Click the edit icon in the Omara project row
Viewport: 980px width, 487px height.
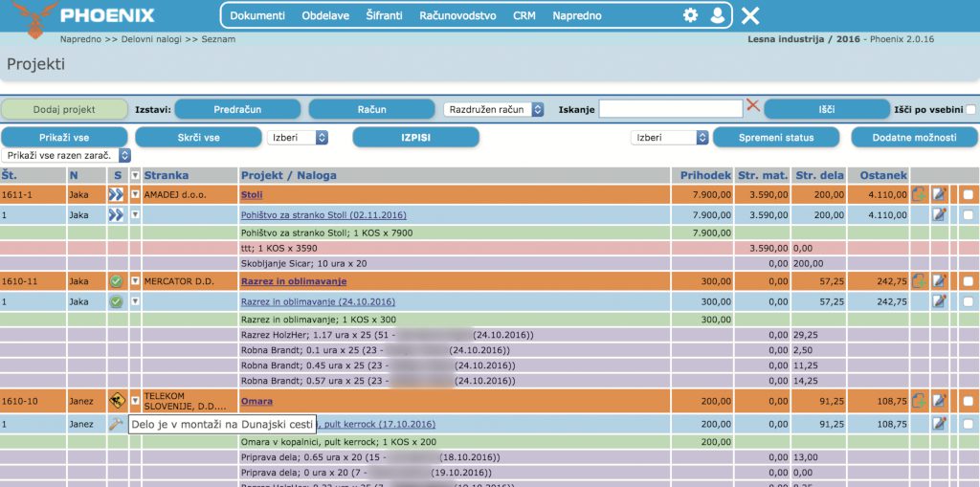click(x=940, y=401)
